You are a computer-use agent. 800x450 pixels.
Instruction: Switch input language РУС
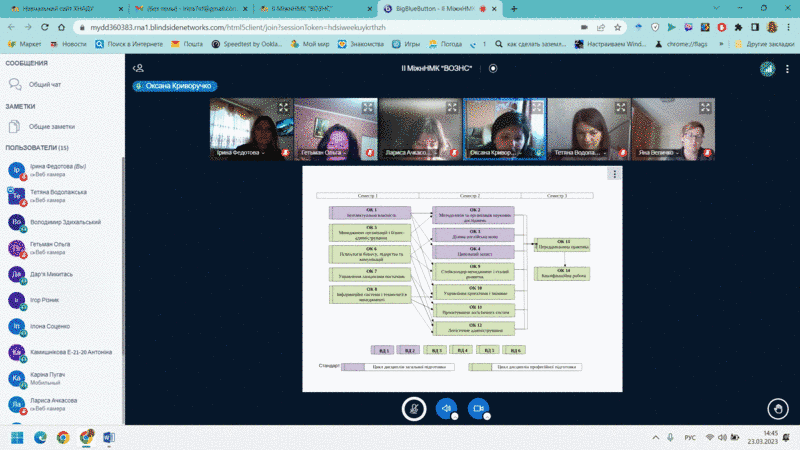pos(690,438)
